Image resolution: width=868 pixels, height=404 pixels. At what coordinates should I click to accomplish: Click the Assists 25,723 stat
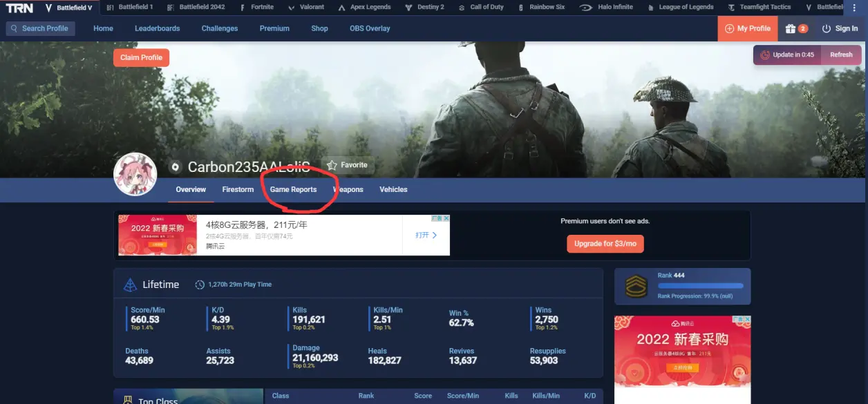[220, 356]
